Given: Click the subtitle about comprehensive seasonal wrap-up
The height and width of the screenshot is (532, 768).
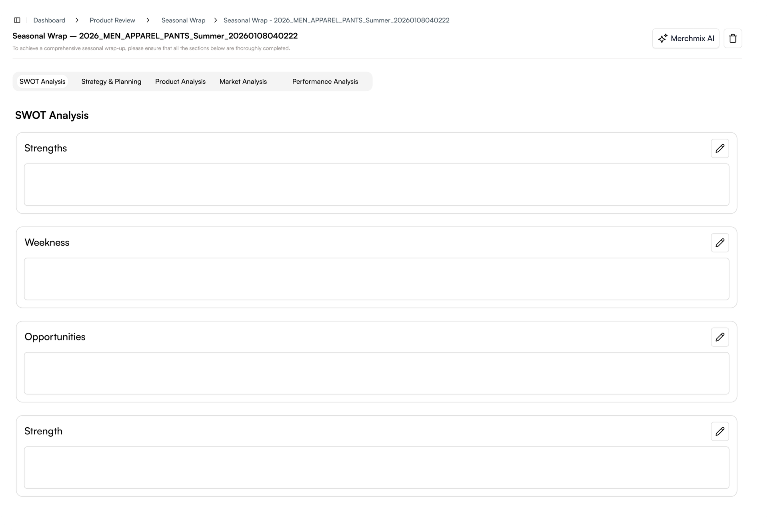Looking at the screenshot, I should pyautogui.click(x=151, y=48).
